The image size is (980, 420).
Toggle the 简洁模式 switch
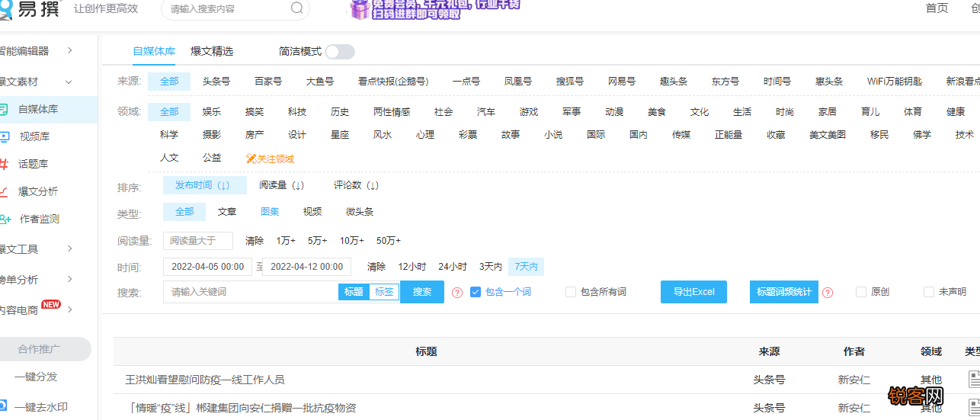click(340, 52)
